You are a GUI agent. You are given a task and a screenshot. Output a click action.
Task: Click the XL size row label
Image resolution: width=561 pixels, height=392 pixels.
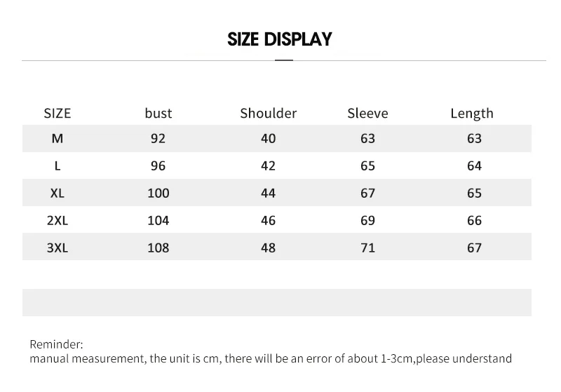coord(58,193)
